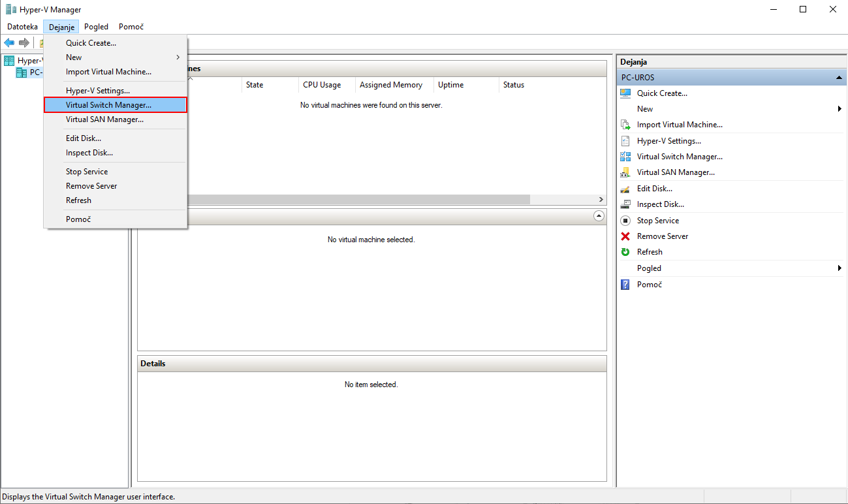Click the Hyper-V Settings link in the Actions pane

(669, 141)
